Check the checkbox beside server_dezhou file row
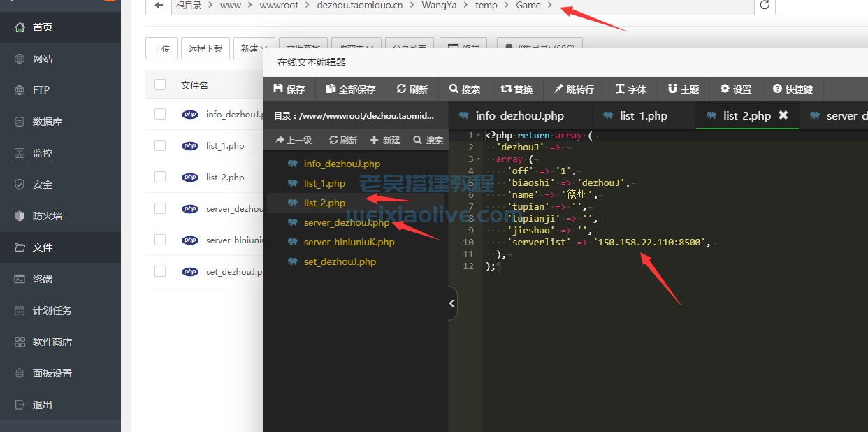 159,208
